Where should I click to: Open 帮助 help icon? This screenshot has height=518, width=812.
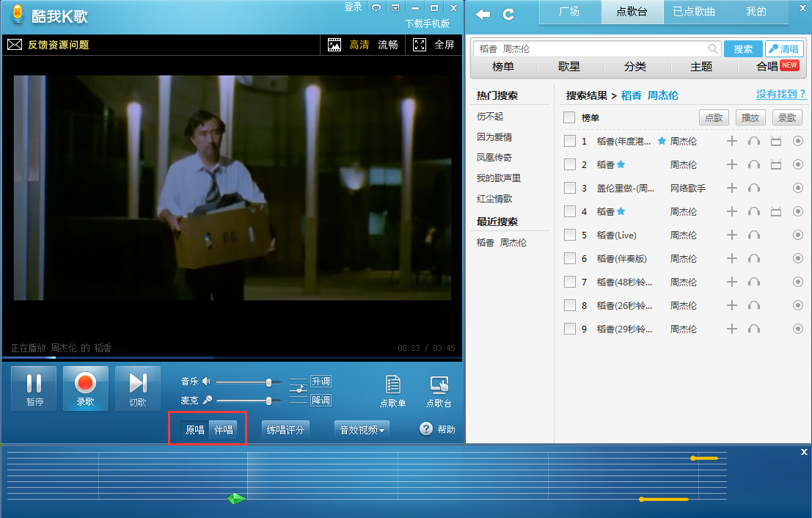click(425, 429)
